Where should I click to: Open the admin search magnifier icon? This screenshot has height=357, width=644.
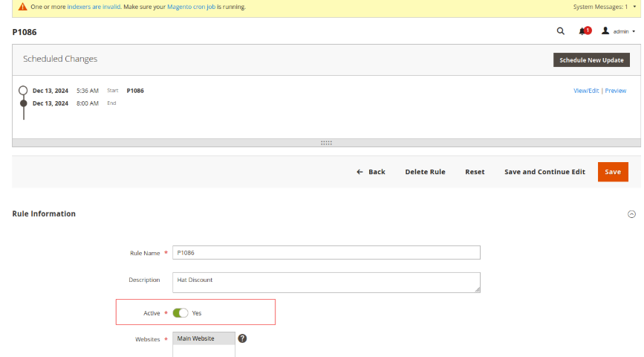click(x=560, y=31)
